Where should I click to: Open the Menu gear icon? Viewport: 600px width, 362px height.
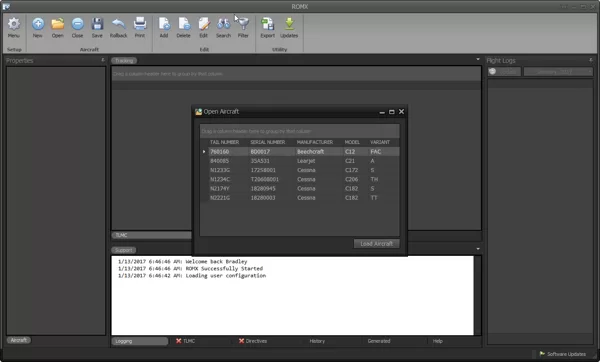tap(14, 24)
